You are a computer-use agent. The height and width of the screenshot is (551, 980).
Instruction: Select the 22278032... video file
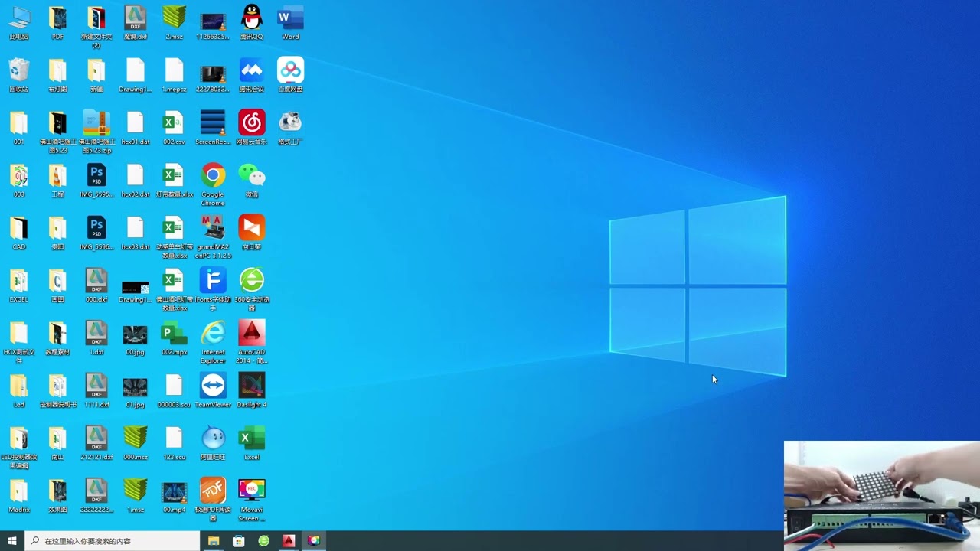coord(213,74)
